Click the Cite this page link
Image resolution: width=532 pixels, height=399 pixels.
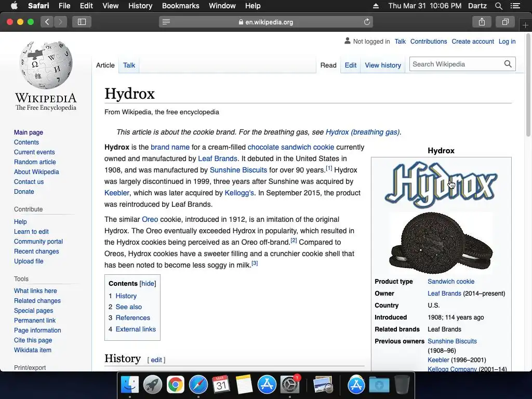(33, 340)
